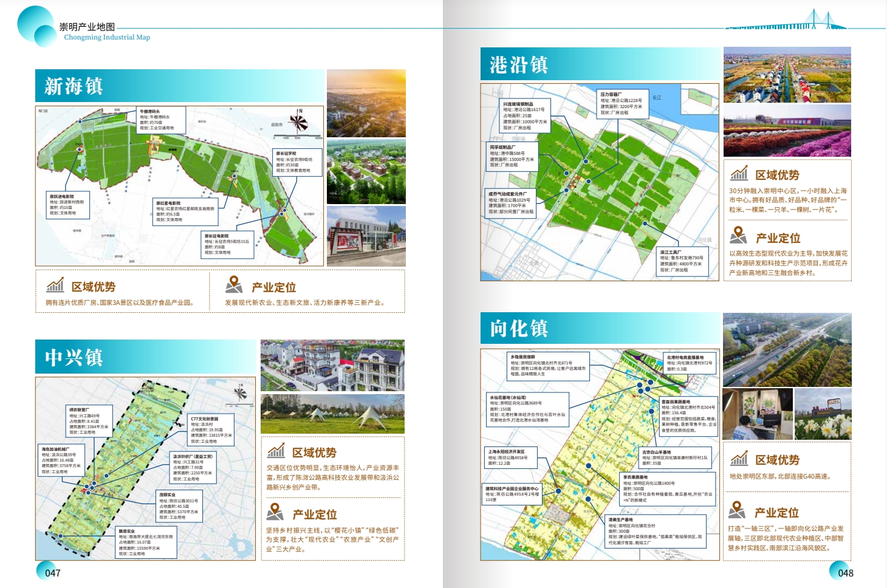Click the 产业定位 pin icon in 向化镇 section
This screenshot has width=887, height=588.
coord(737,510)
